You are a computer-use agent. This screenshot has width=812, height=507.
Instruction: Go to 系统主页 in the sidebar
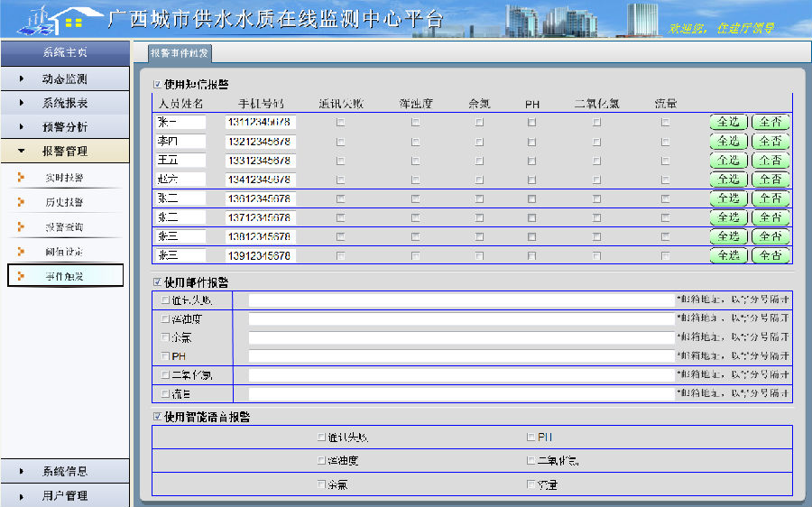click(x=65, y=52)
